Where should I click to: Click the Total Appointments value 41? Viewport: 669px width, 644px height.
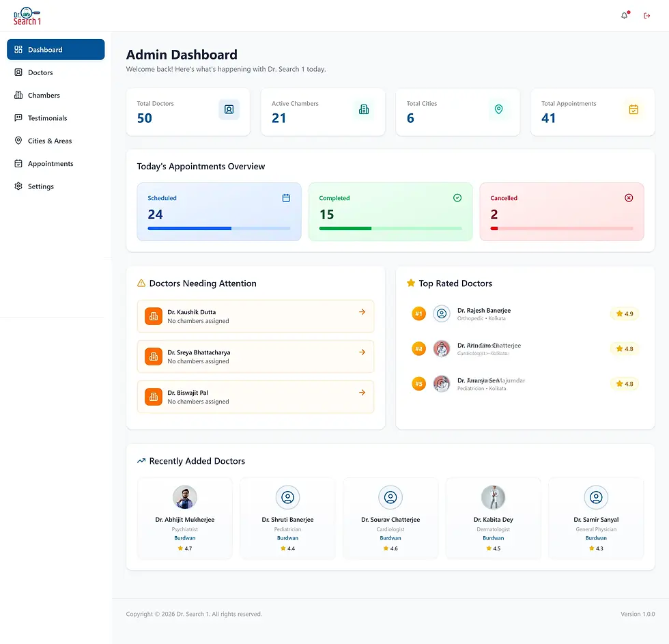pyautogui.click(x=549, y=118)
